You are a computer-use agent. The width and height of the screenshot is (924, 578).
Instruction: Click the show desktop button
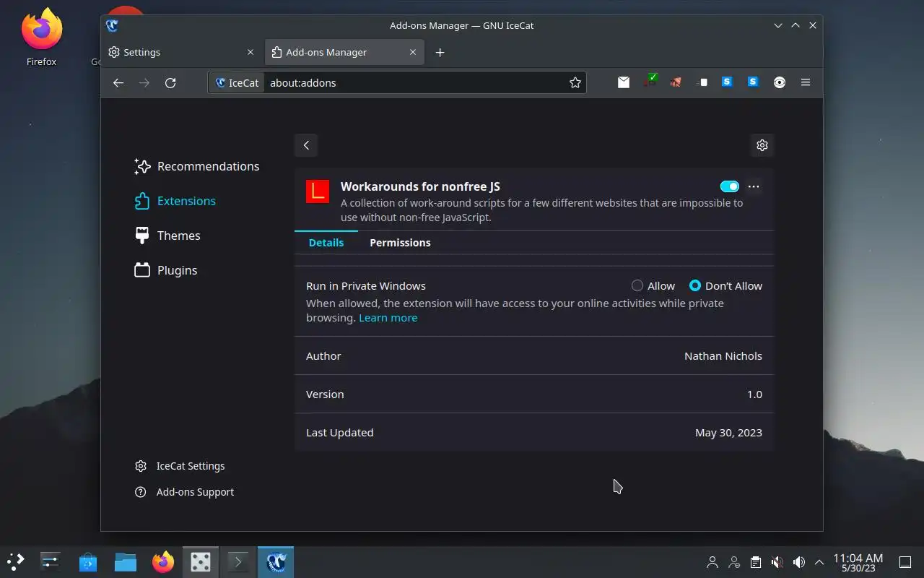(905, 561)
